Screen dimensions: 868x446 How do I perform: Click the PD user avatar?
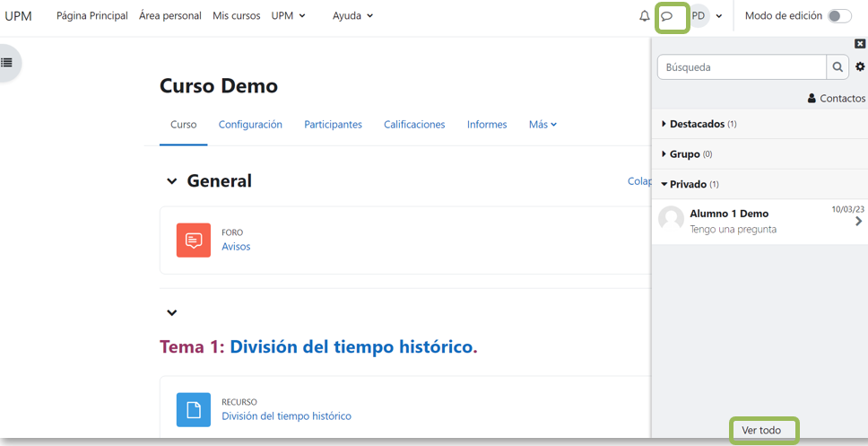pyautogui.click(x=699, y=16)
